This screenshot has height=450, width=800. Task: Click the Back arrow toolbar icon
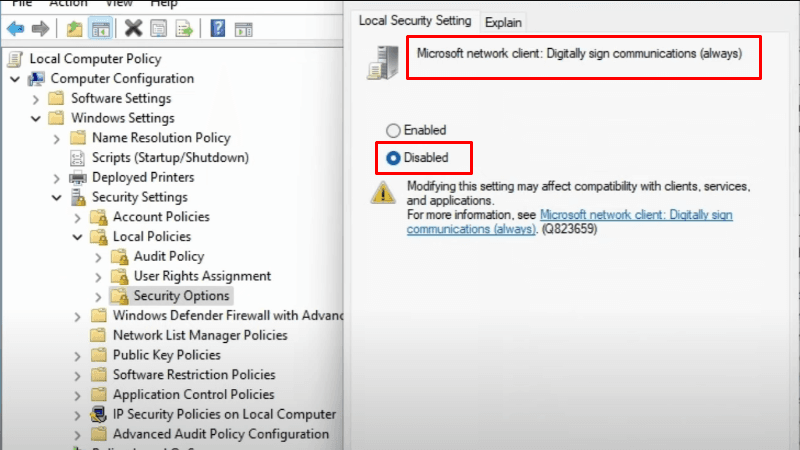(x=15, y=27)
